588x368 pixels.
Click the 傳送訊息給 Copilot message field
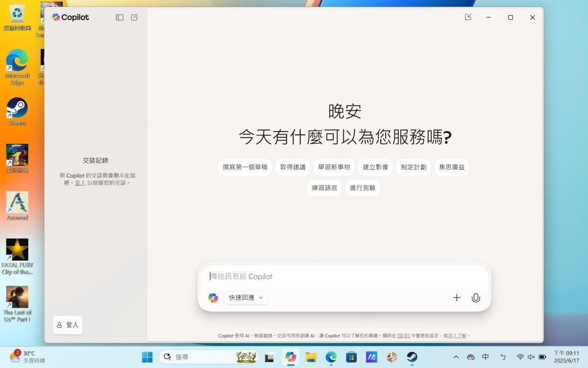tap(344, 276)
